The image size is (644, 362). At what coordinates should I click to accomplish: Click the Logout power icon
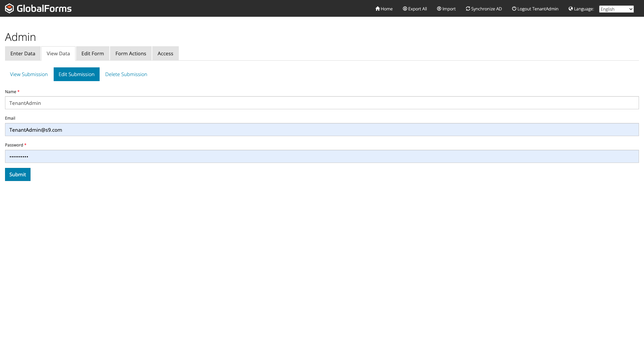[514, 9]
